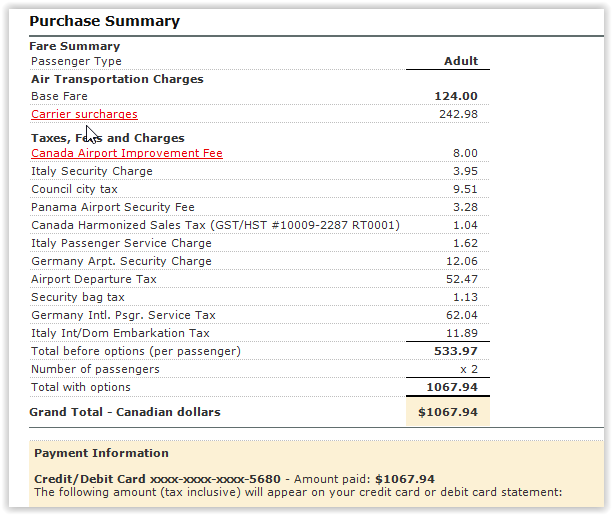Select the 3.95 amount
612x515 pixels.
[x=465, y=171]
